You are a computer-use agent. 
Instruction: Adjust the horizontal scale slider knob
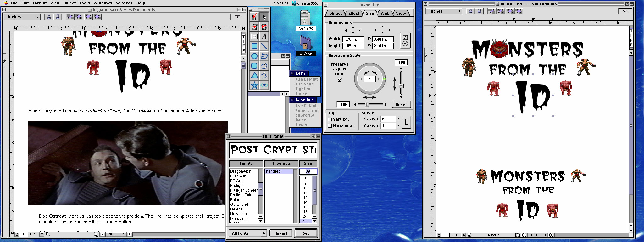point(367,104)
